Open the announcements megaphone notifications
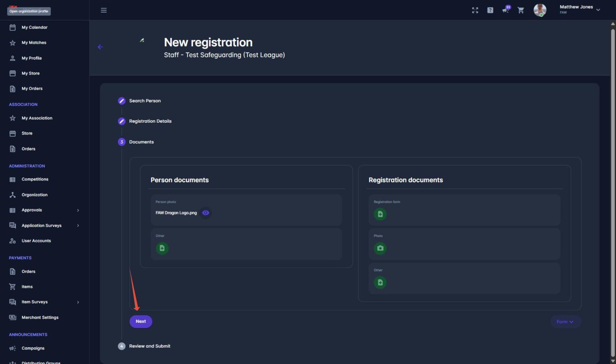The height and width of the screenshot is (364, 616). (506, 10)
